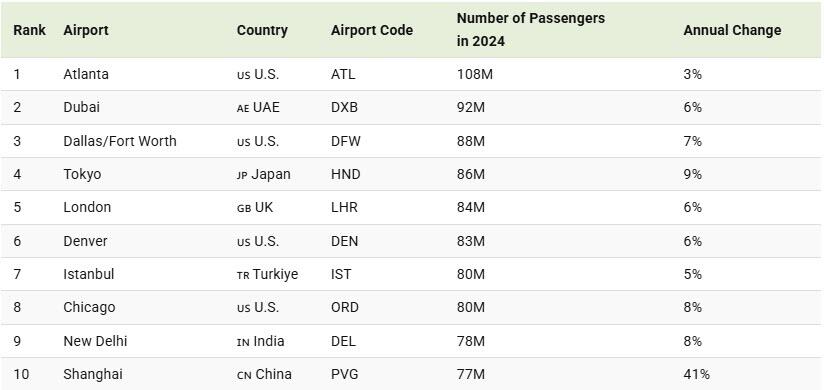This screenshot has width=824, height=390.
Task: Select the Dubai airport cell
Action: [81, 107]
